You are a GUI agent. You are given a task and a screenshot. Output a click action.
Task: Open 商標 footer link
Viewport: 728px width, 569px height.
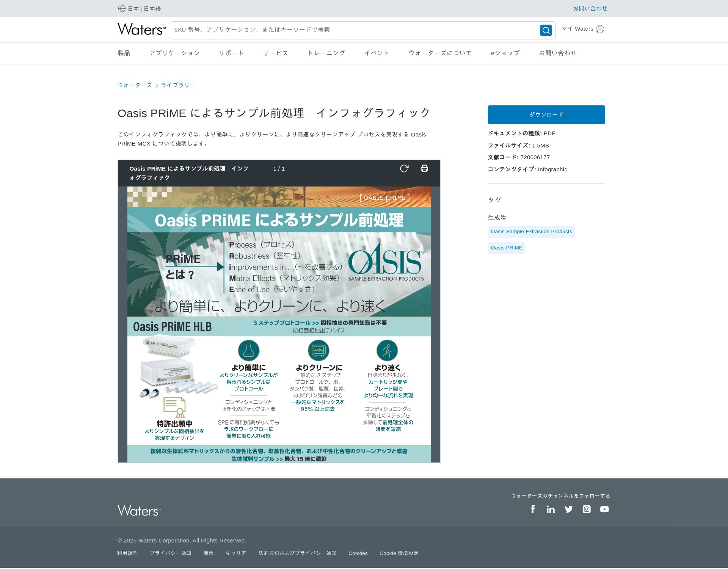pos(209,553)
